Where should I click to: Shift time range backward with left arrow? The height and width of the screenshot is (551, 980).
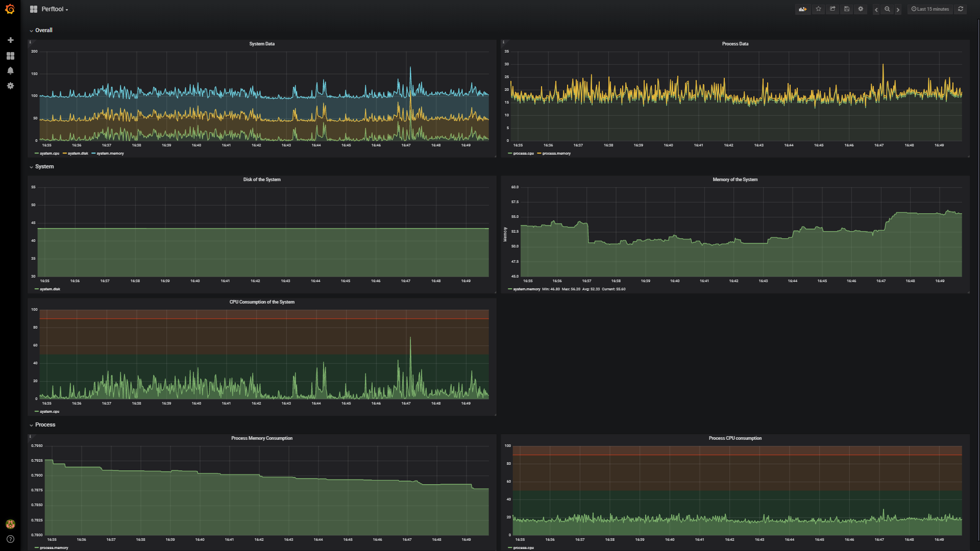point(876,9)
